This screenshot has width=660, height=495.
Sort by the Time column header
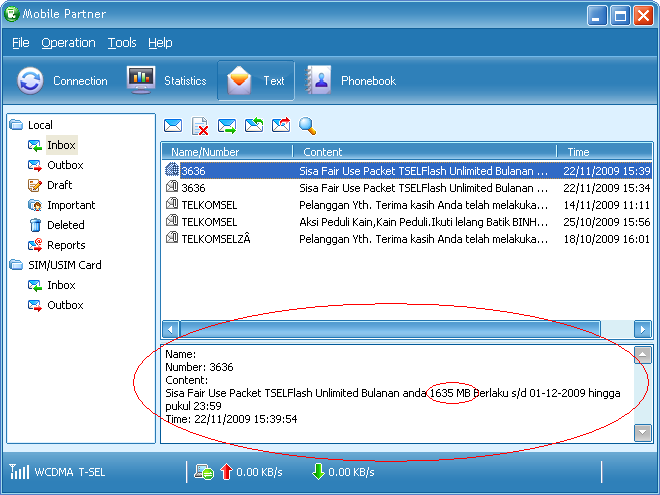(604, 152)
